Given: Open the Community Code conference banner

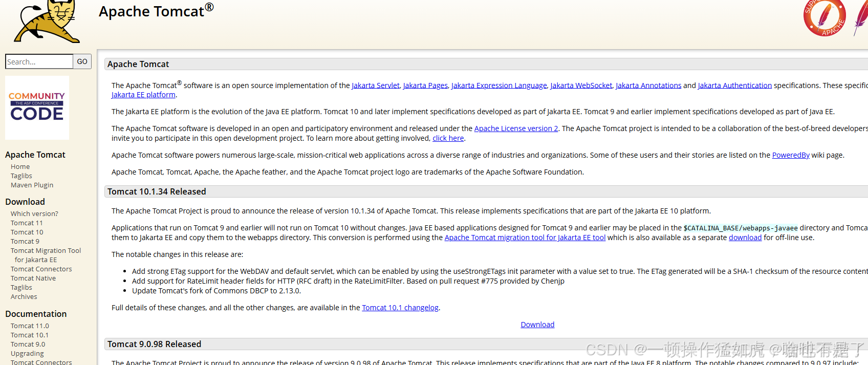Looking at the screenshot, I should (37, 108).
